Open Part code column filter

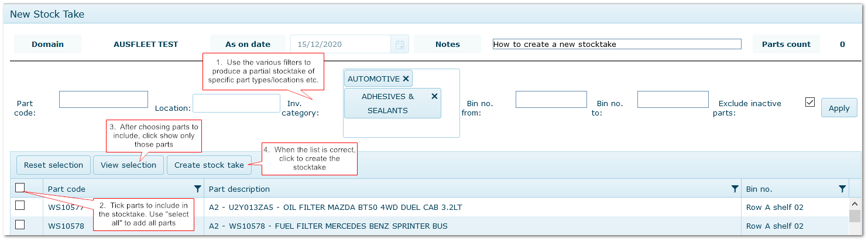point(198,189)
